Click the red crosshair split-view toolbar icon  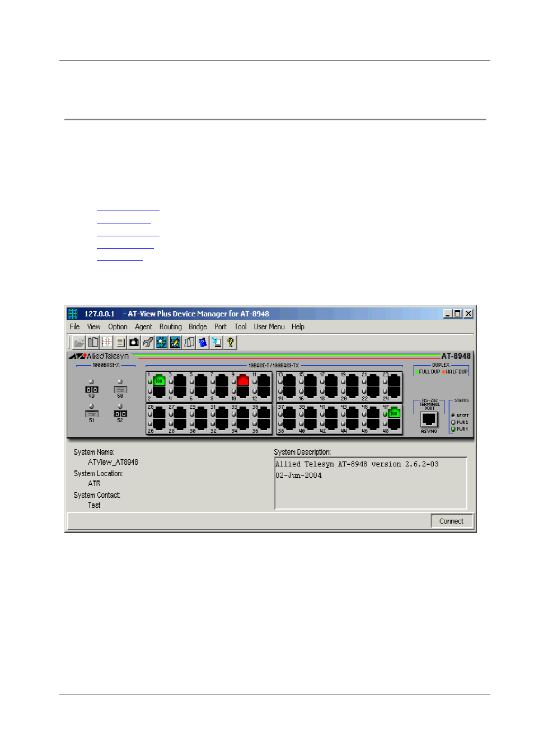tap(106, 342)
